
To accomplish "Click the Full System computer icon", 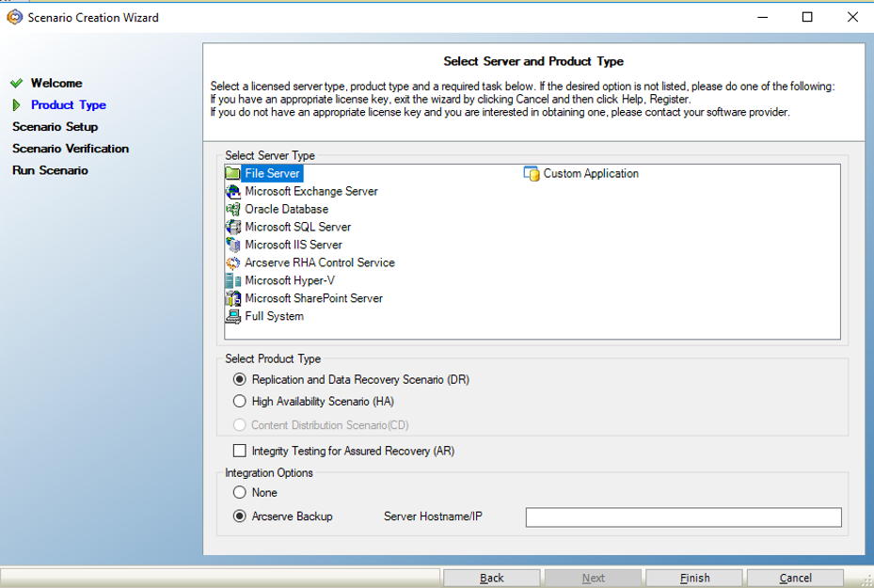I will click(232, 316).
